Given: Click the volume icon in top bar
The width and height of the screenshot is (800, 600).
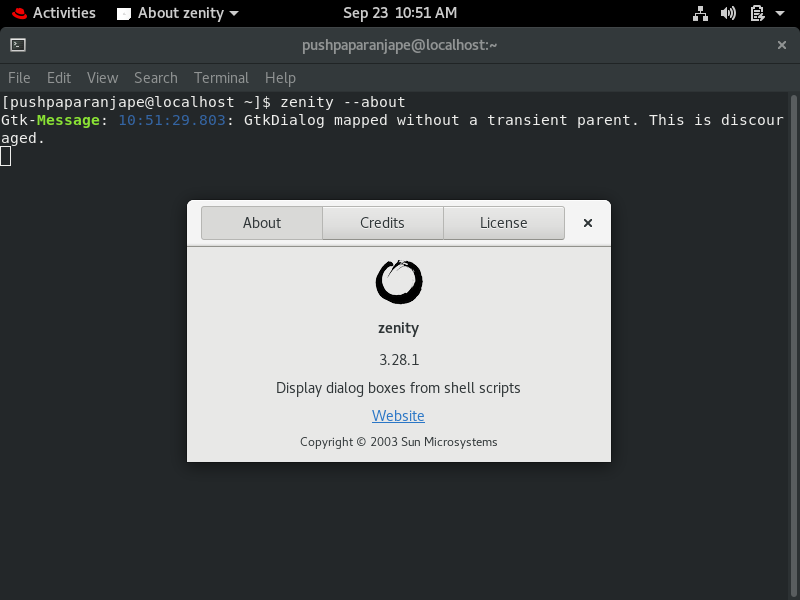Looking at the screenshot, I should (x=728, y=13).
